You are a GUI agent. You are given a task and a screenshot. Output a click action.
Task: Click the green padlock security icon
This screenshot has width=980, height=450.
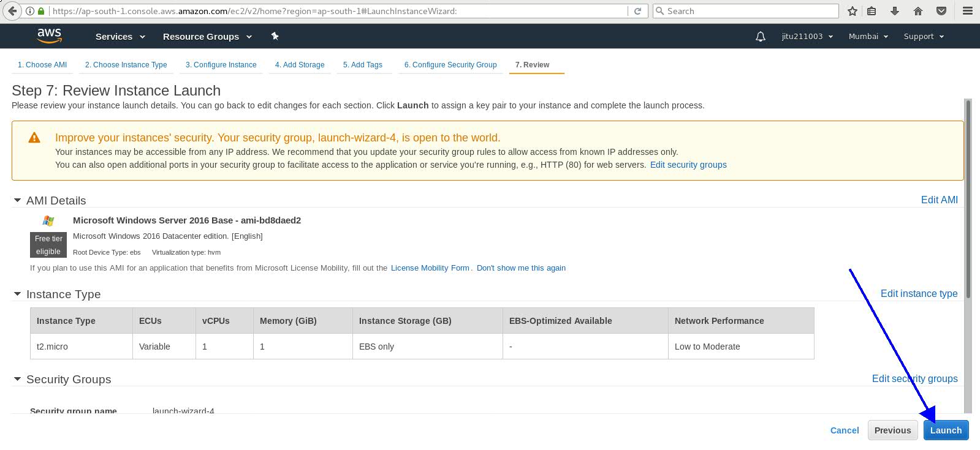(41, 11)
